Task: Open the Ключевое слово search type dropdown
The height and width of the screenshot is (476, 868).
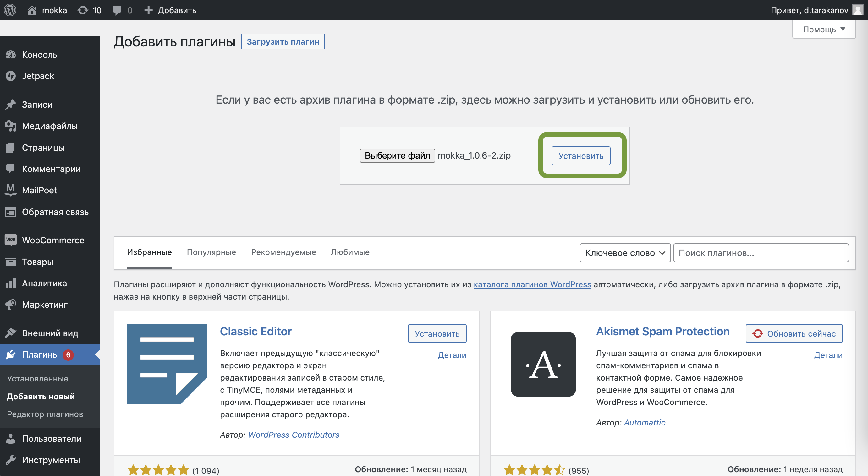Action: (625, 253)
